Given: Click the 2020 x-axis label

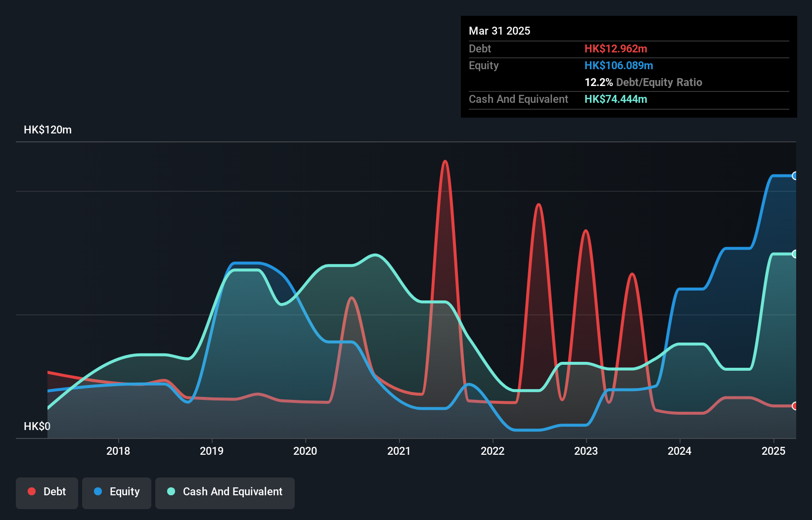Looking at the screenshot, I should coord(305,451).
